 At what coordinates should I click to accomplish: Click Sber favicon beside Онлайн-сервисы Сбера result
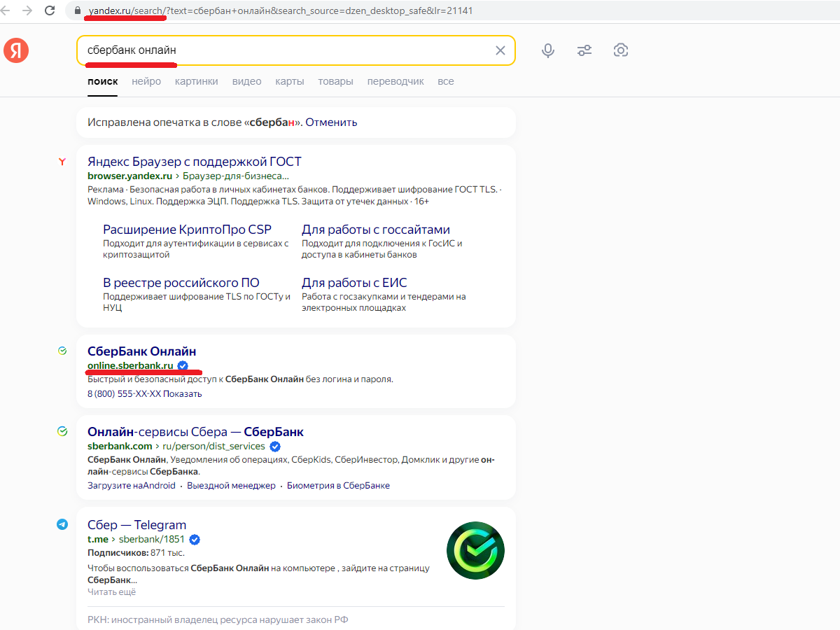[x=62, y=431]
